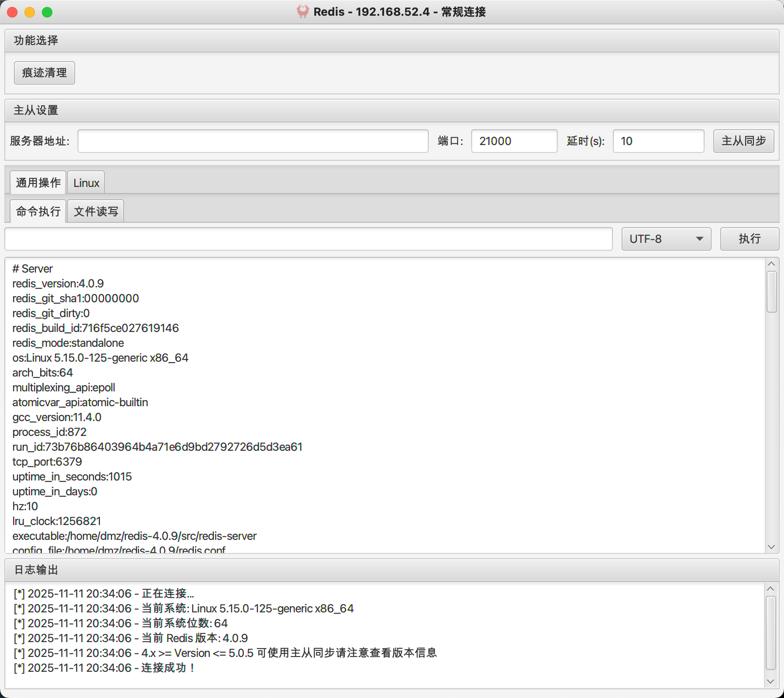
Task: Click the # Server heading line
Action: [x=33, y=269]
